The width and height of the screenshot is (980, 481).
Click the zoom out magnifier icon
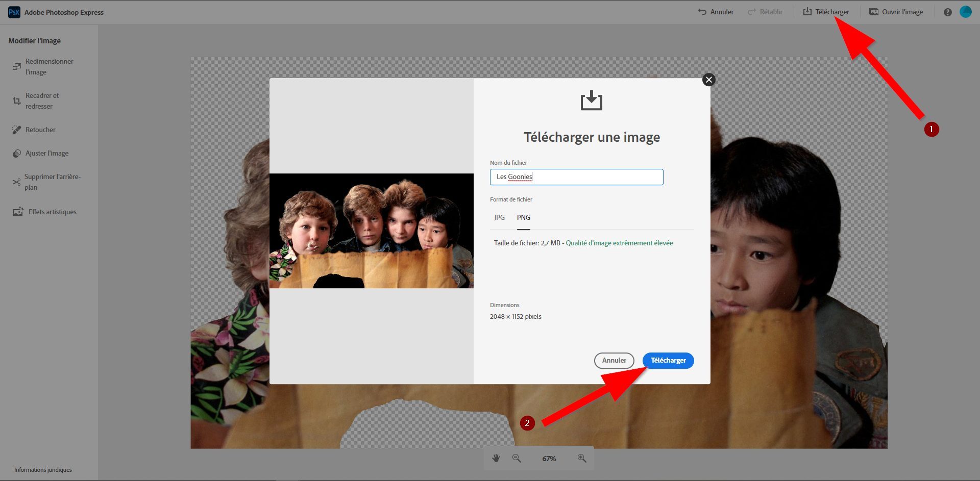click(x=517, y=458)
